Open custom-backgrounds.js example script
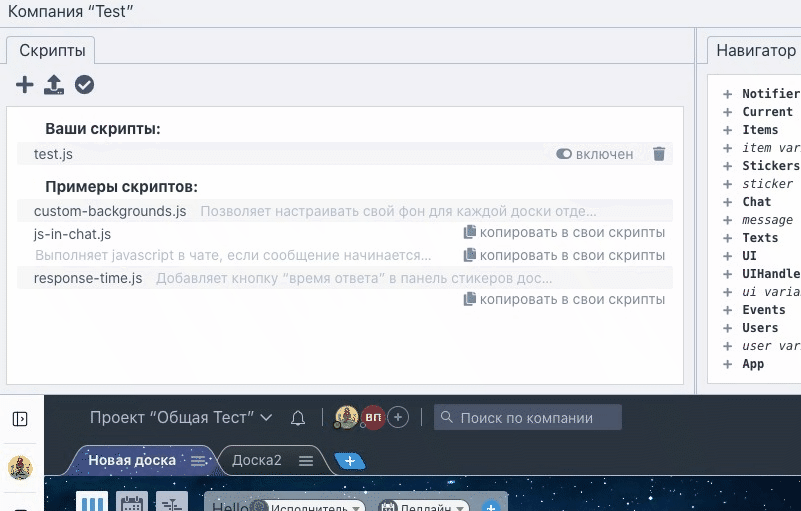The height and width of the screenshot is (511, 801). pyautogui.click(x=110, y=211)
